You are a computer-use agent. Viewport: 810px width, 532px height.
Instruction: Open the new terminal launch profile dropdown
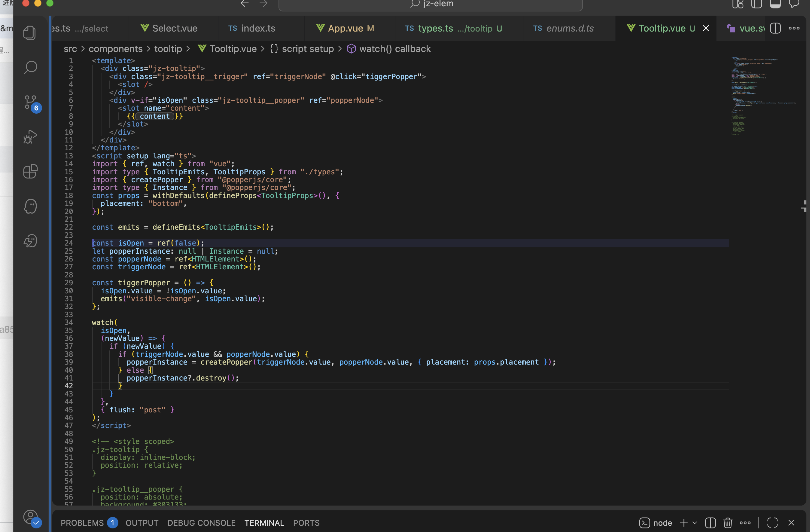click(x=695, y=523)
